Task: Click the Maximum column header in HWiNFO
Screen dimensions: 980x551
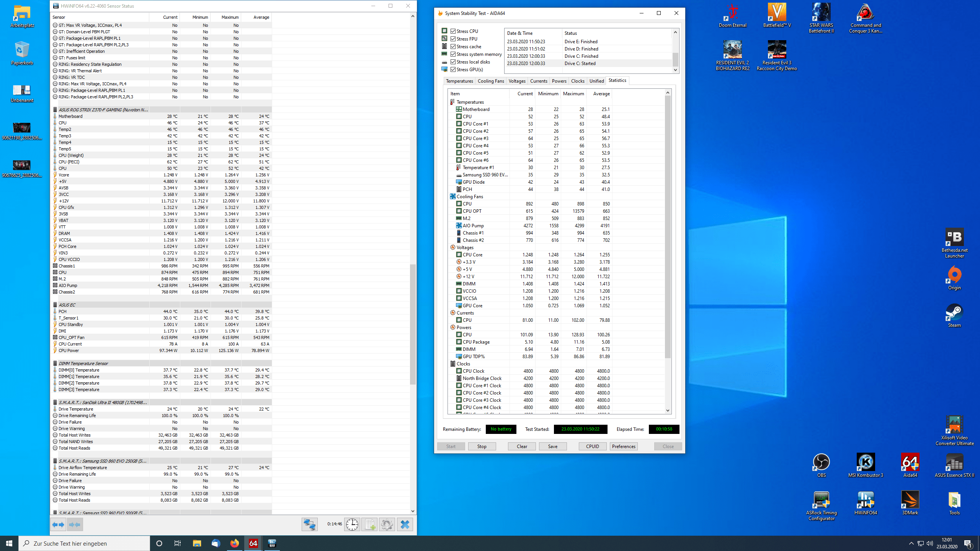Action: click(x=226, y=17)
